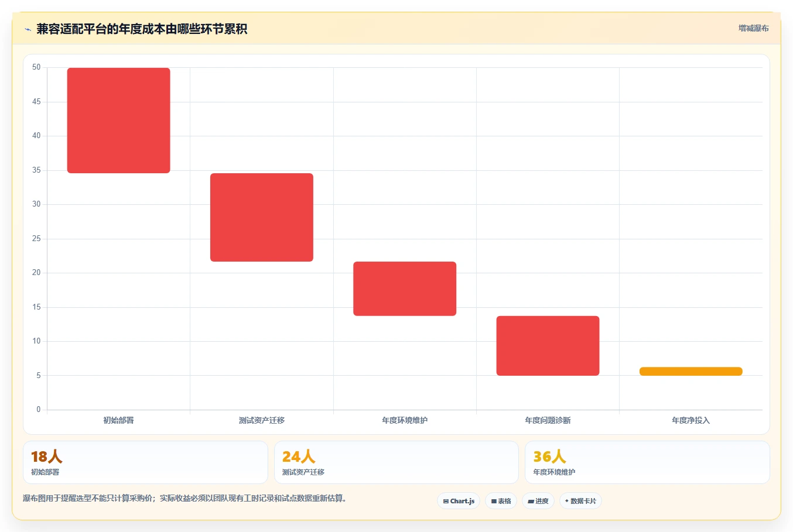Screen dimensions: 793x532
Task: Click the y-axis value 50
Action: coord(36,67)
